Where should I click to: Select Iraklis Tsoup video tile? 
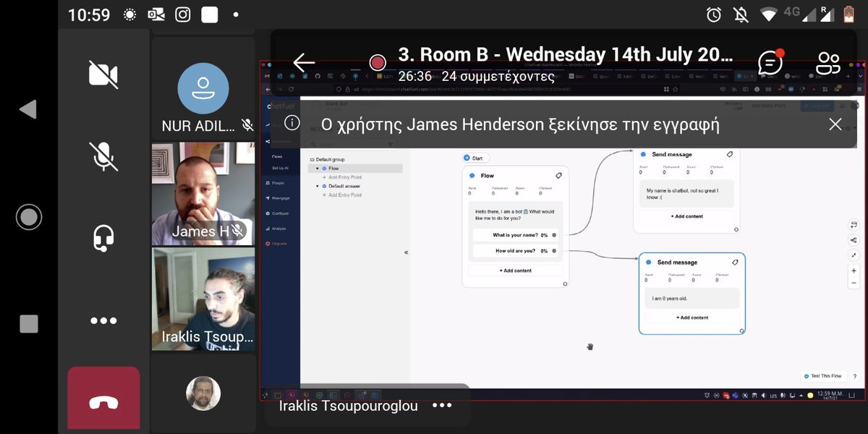tap(203, 299)
